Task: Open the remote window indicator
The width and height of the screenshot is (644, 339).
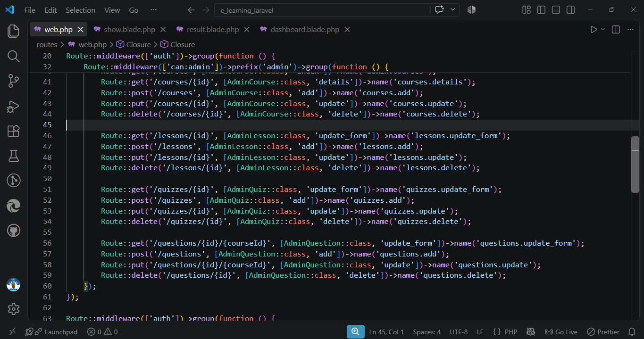Action: [x=13, y=332]
